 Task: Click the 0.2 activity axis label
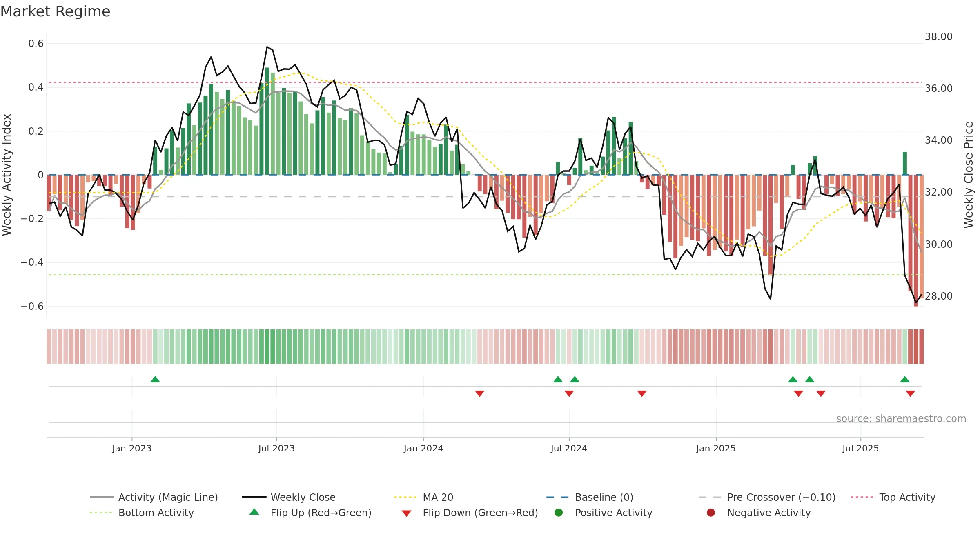point(36,131)
